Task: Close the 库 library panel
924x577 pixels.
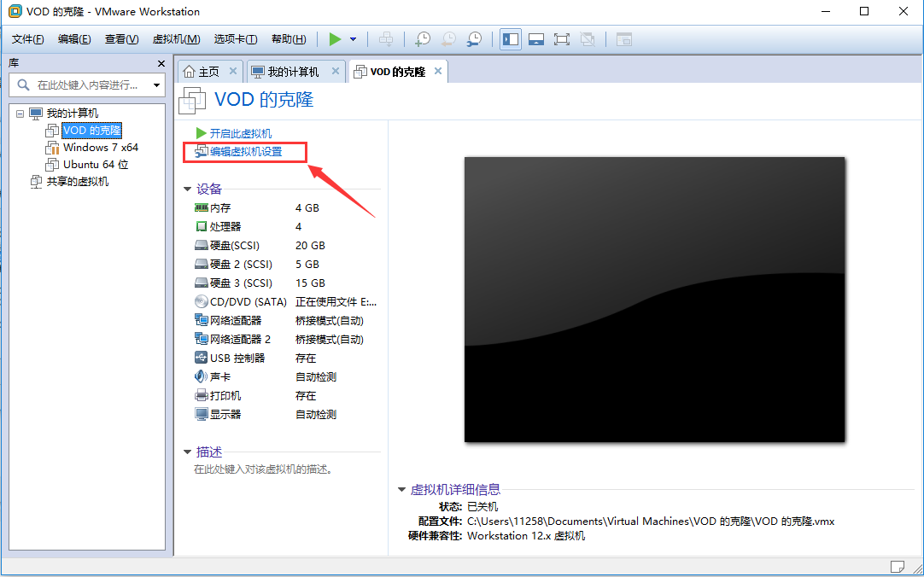Action: tap(161, 63)
